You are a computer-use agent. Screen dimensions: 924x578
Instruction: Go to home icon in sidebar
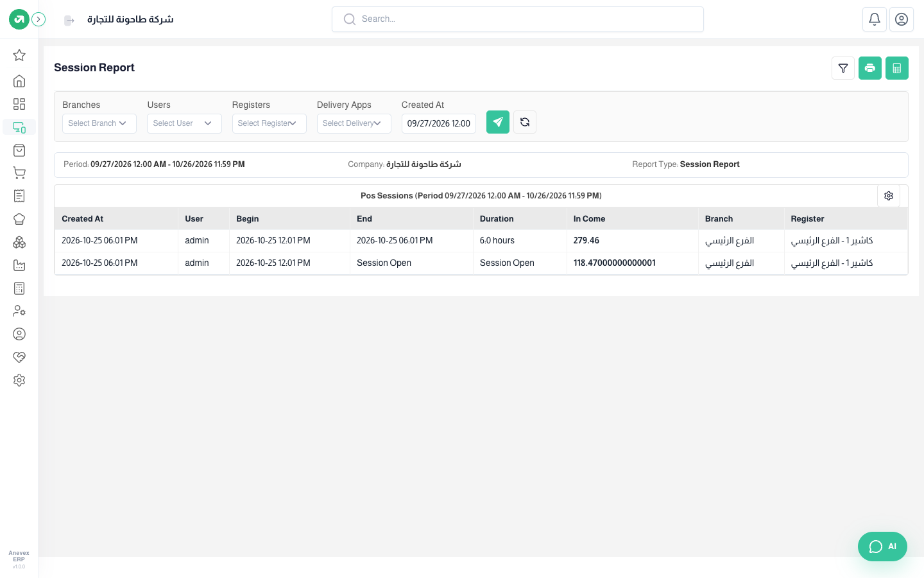click(x=19, y=81)
